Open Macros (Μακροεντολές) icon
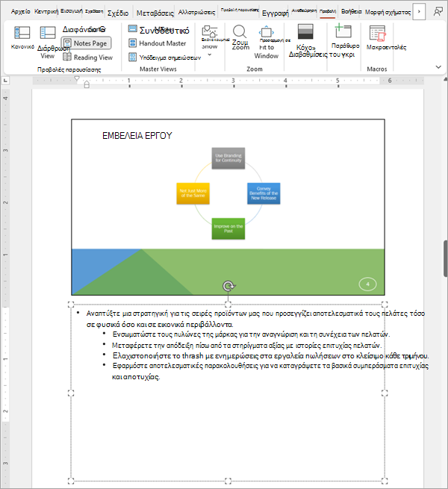Image resolution: width=448 pixels, height=489 pixels. (x=378, y=34)
